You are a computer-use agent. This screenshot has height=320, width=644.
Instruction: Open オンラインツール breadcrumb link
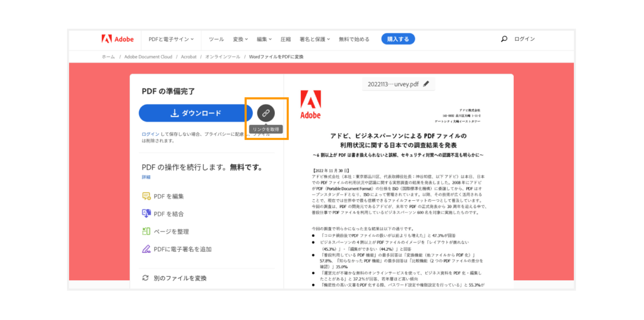(223, 57)
